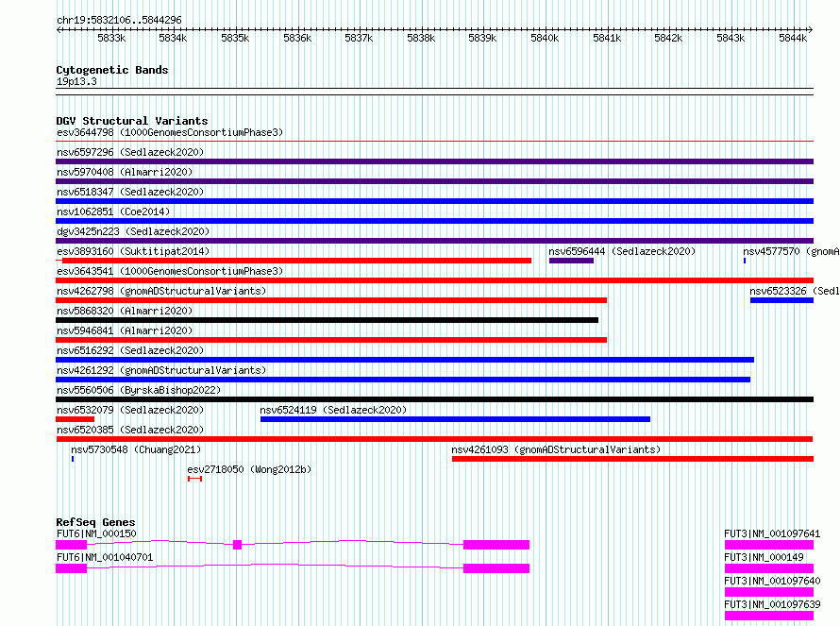This screenshot has width=840, height=626.
Task: Click the nsv5730548 (Chuang2021) label
Action: (136, 449)
